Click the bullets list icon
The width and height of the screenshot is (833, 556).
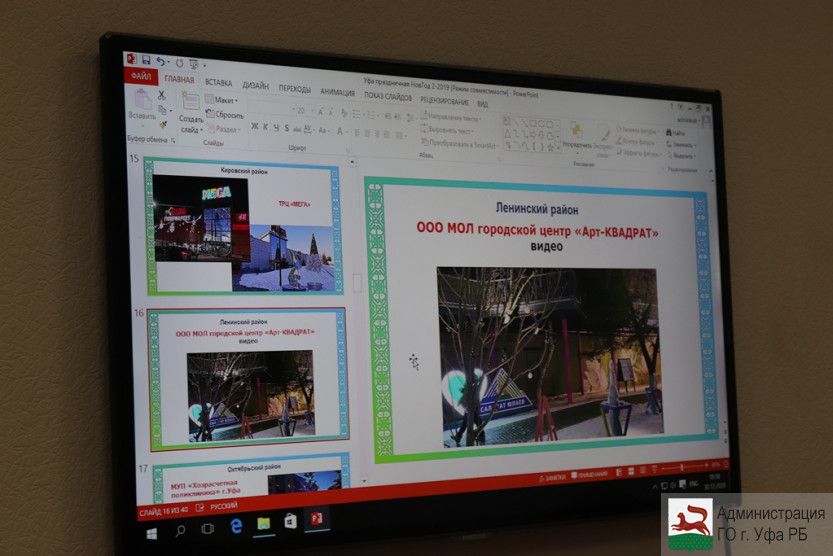point(358,114)
